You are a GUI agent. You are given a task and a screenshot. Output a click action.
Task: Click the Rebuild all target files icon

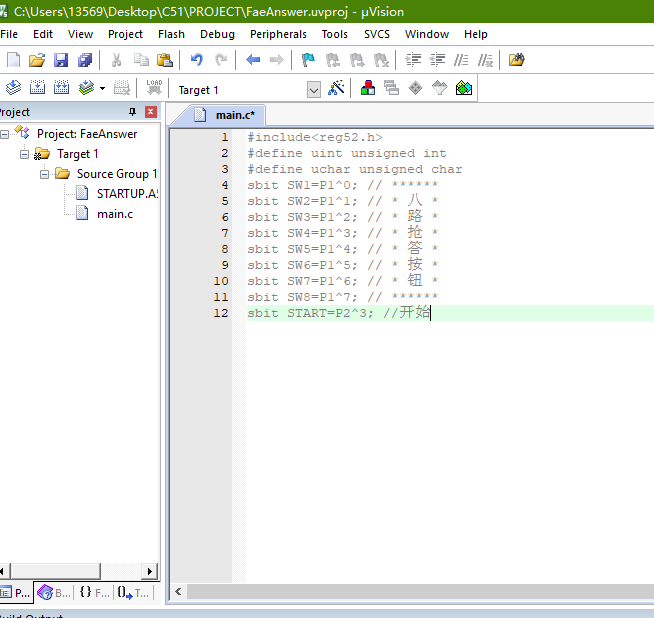click(x=62, y=88)
